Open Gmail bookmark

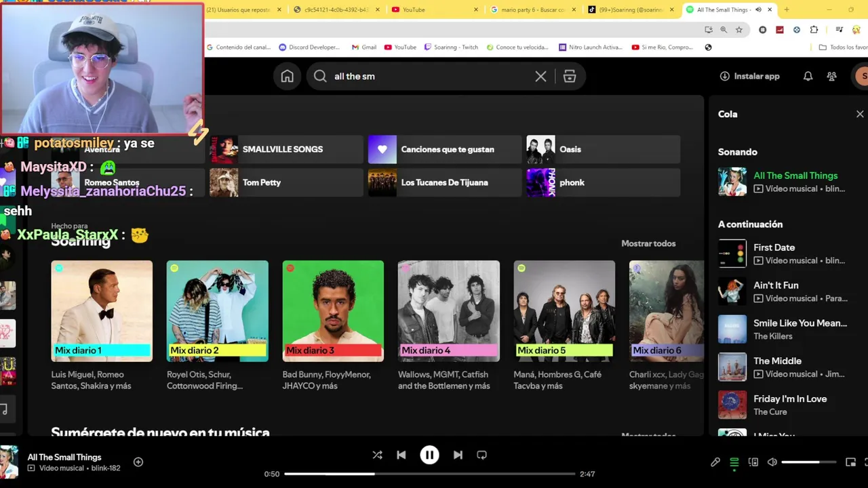pos(363,47)
